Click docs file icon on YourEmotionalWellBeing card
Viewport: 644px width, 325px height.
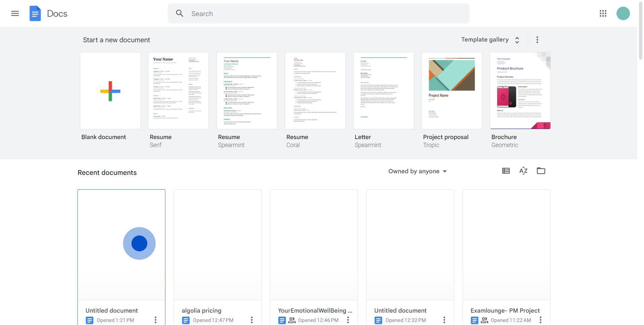(282, 320)
